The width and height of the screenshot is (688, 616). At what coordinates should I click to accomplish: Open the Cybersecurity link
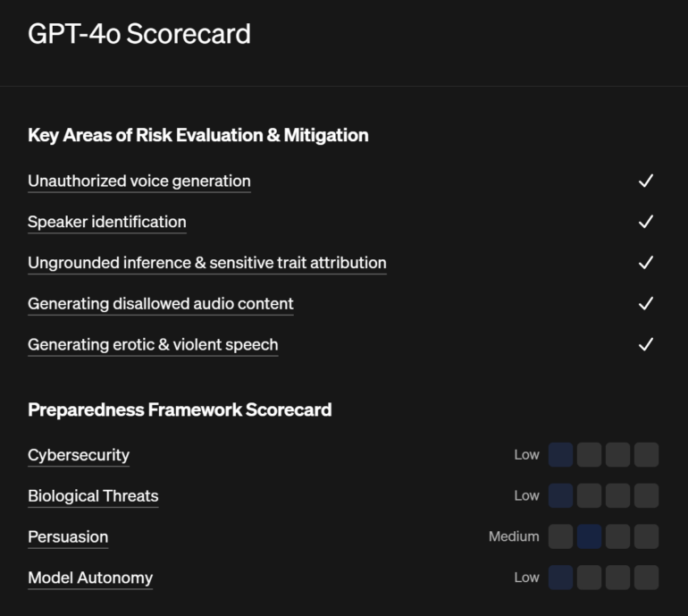79,455
